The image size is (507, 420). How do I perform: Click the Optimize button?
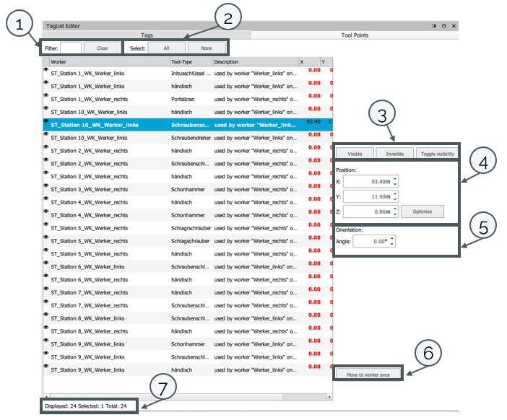[x=422, y=211]
